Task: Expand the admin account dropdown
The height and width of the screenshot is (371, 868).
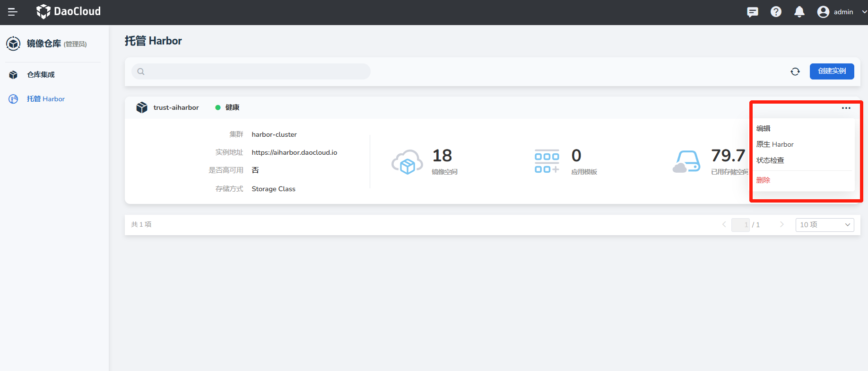Action: [864, 12]
